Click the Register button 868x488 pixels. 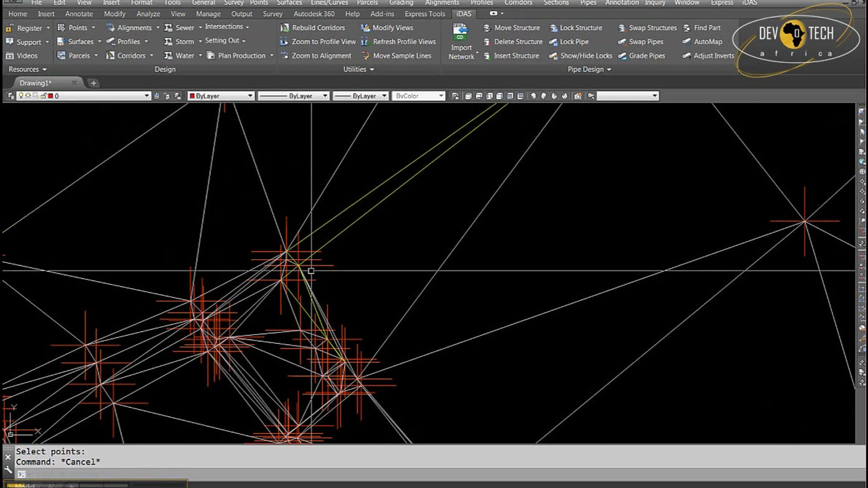(x=26, y=28)
